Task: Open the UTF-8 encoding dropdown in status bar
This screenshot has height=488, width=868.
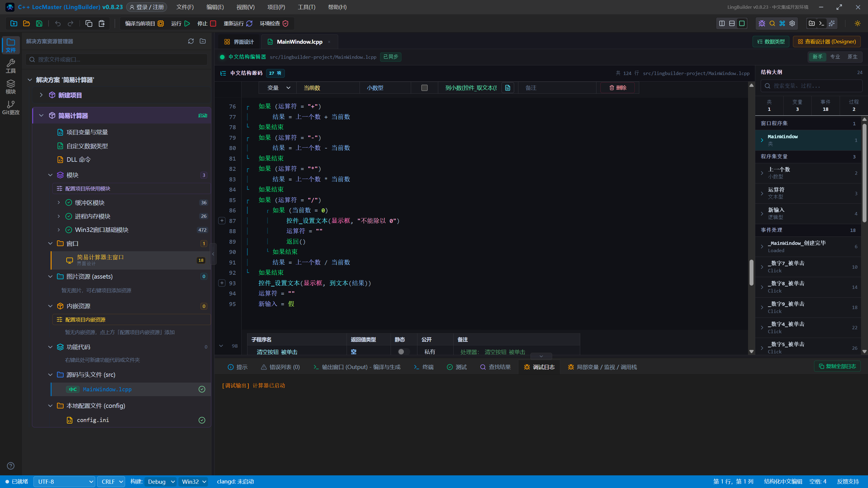Action: (x=64, y=482)
